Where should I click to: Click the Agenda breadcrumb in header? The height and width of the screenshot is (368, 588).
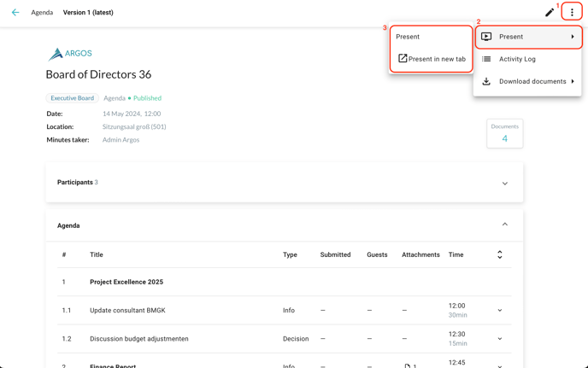pyautogui.click(x=42, y=13)
